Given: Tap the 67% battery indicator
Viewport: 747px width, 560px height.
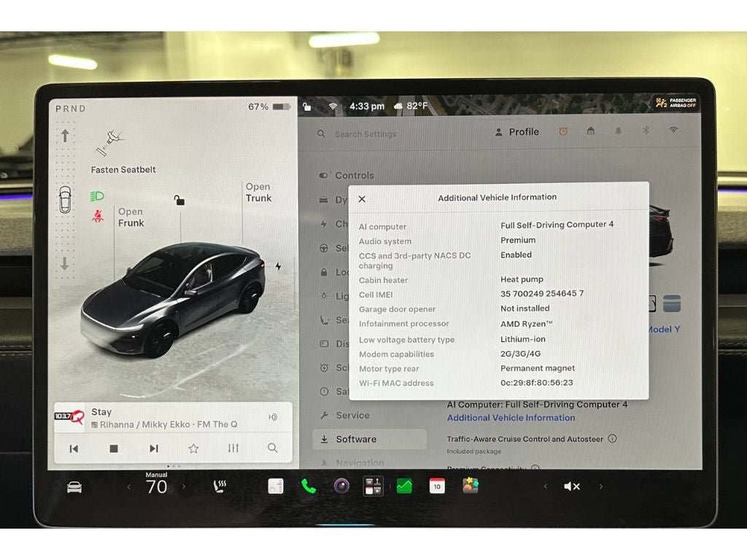Looking at the screenshot, I should pos(269,106).
